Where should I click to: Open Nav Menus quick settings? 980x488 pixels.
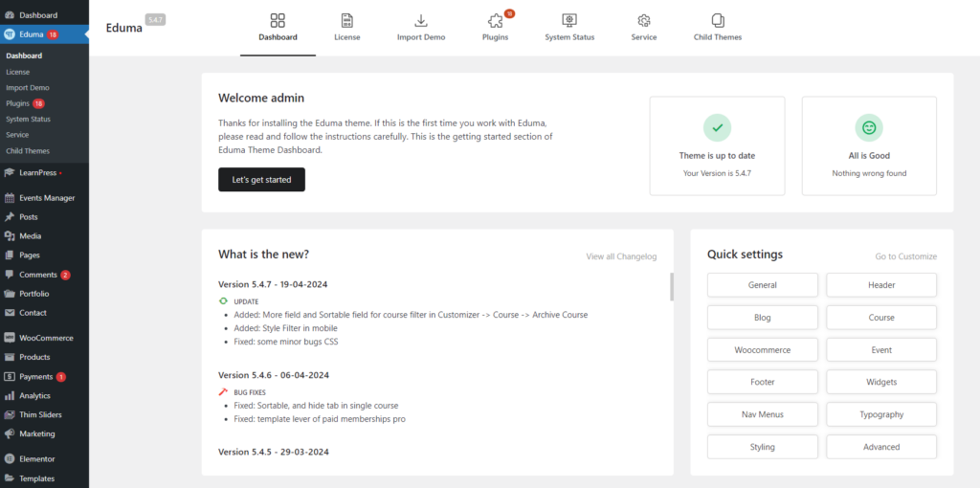point(763,414)
